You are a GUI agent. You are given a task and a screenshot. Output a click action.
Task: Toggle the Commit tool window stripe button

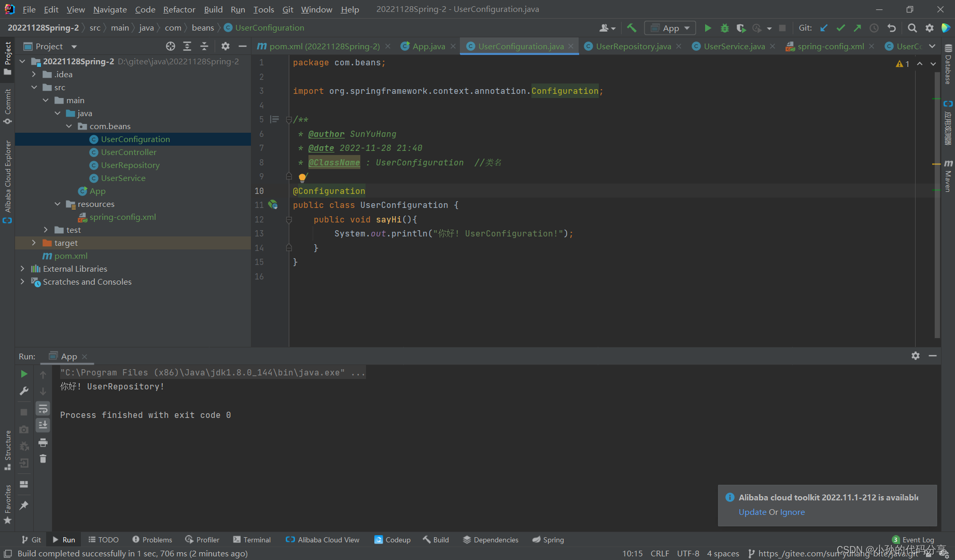tap(7, 106)
